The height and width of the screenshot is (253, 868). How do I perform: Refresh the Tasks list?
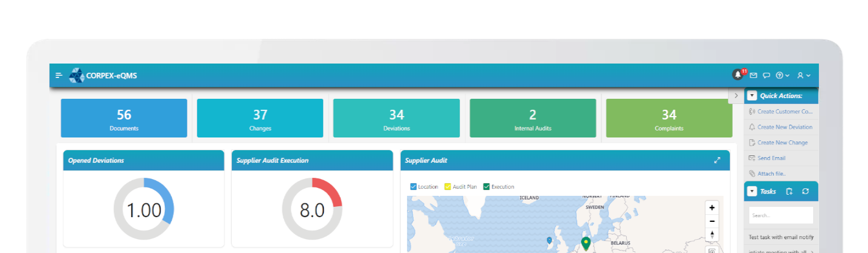[806, 191]
